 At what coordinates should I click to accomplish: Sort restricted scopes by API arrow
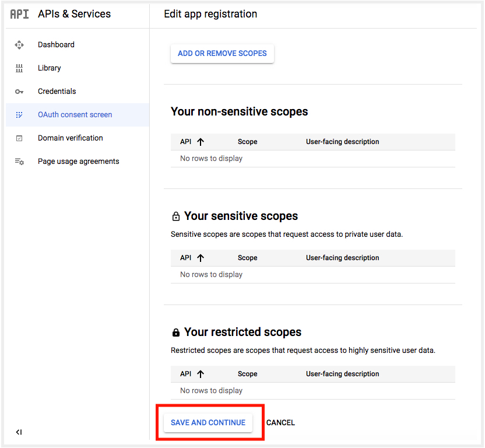(201, 374)
